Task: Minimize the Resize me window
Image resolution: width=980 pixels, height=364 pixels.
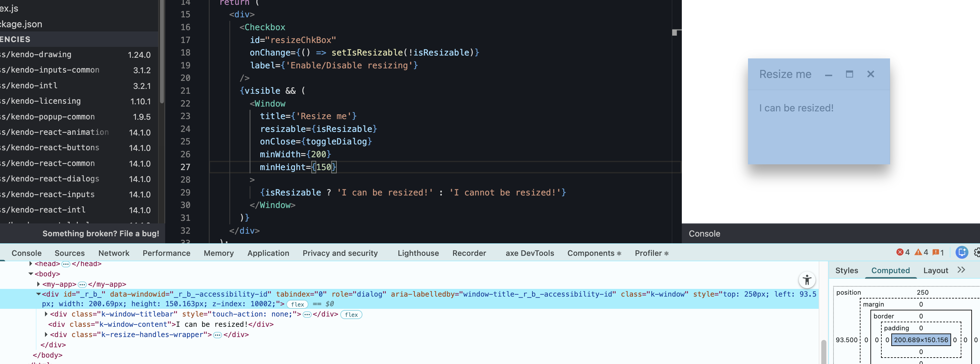Action: point(828,74)
